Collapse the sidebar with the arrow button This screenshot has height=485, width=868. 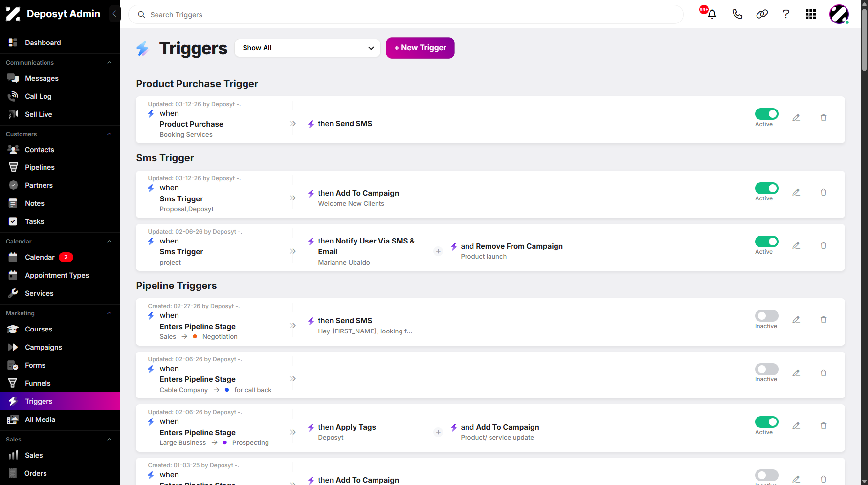click(x=114, y=14)
